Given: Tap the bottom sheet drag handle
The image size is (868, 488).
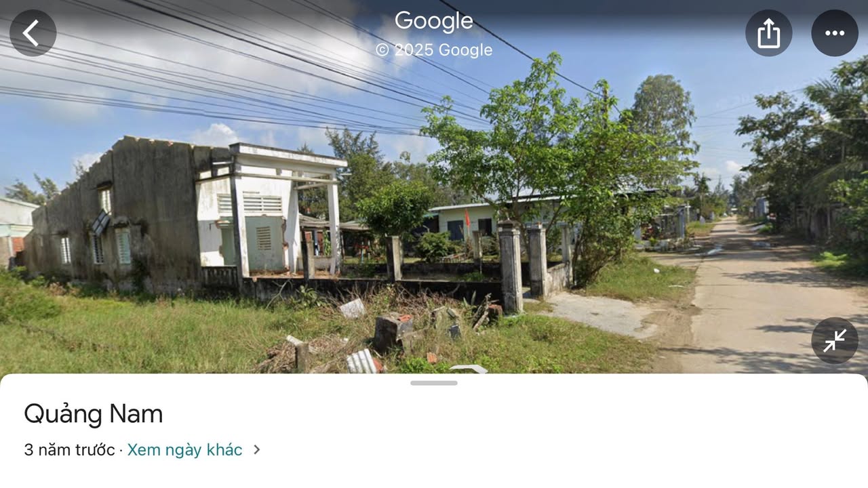Looking at the screenshot, I should click(x=434, y=383).
